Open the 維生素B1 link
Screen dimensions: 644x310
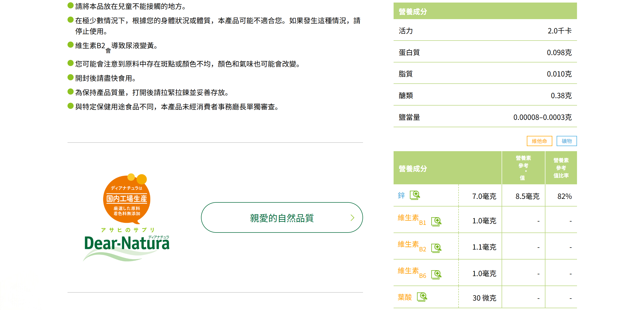coord(411,219)
